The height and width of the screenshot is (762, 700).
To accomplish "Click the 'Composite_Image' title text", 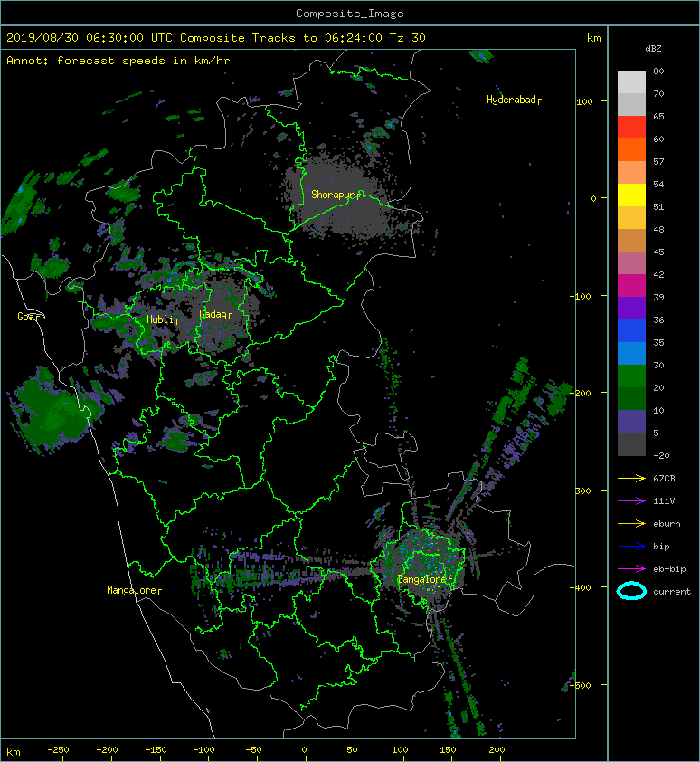I will [350, 14].
